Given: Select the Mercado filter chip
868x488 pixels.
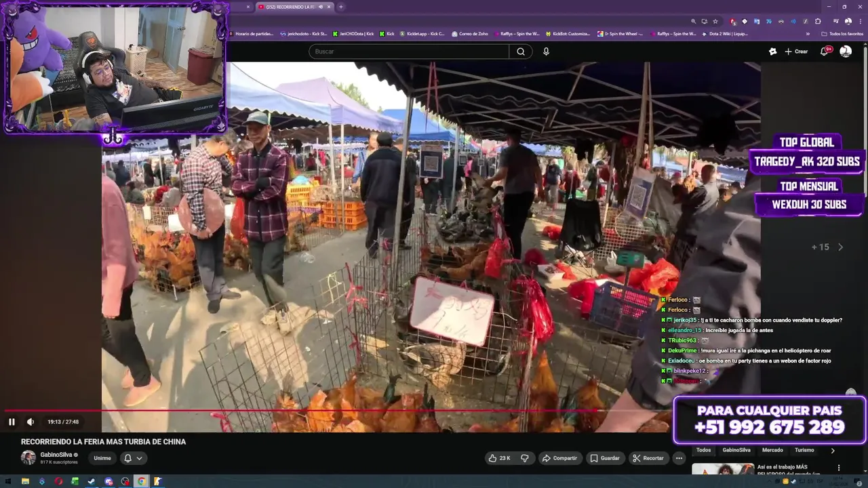Looking at the screenshot, I should coord(772,450).
